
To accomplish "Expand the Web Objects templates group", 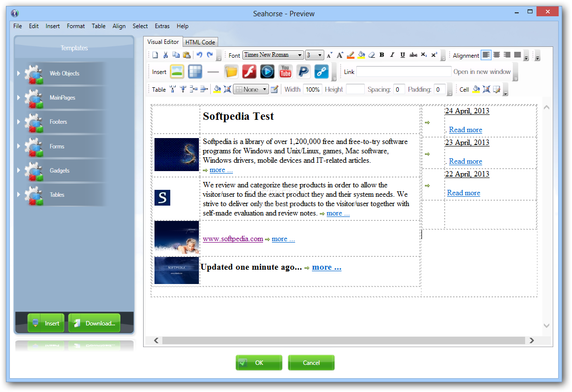I will pos(19,73).
